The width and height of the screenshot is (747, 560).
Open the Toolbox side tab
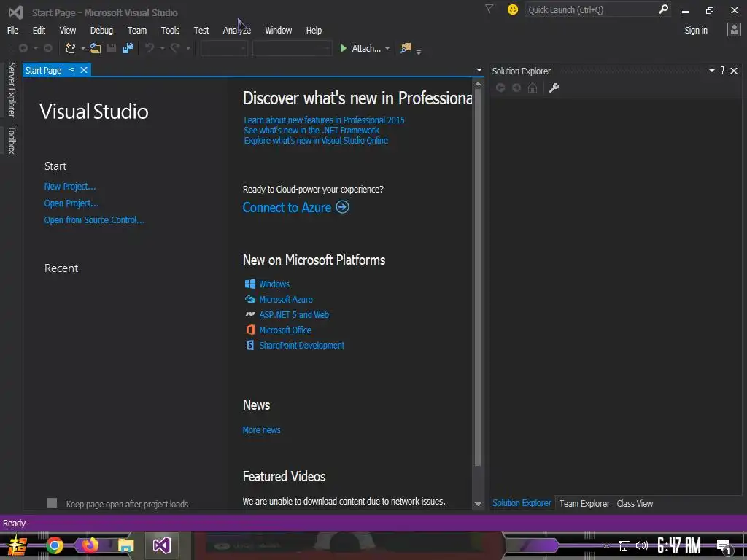coord(12,140)
